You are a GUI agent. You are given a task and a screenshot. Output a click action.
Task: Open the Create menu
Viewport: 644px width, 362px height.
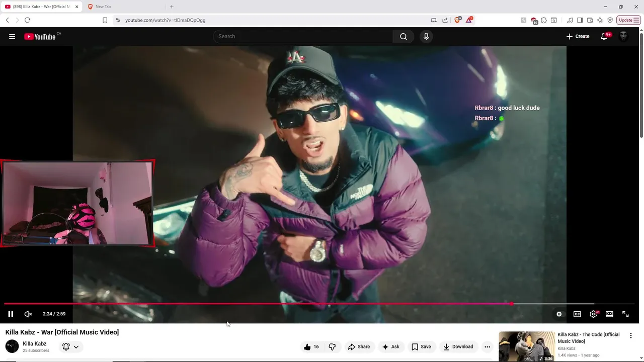[578, 36]
